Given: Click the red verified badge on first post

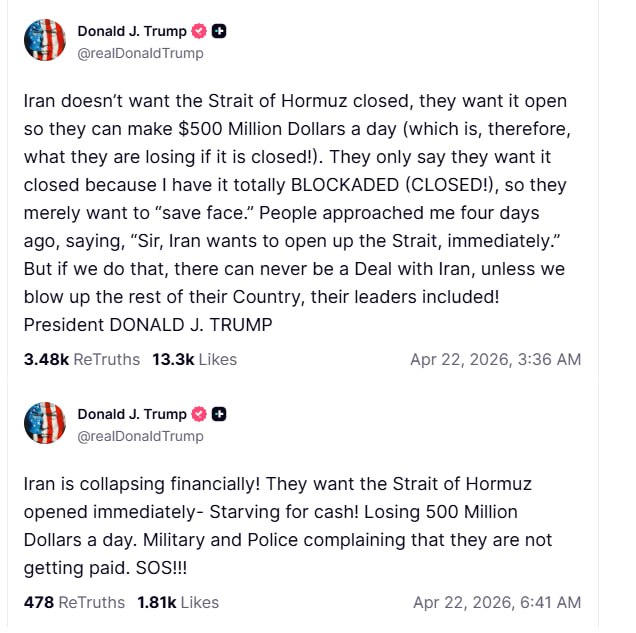Looking at the screenshot, I should (x=199, y=31).
